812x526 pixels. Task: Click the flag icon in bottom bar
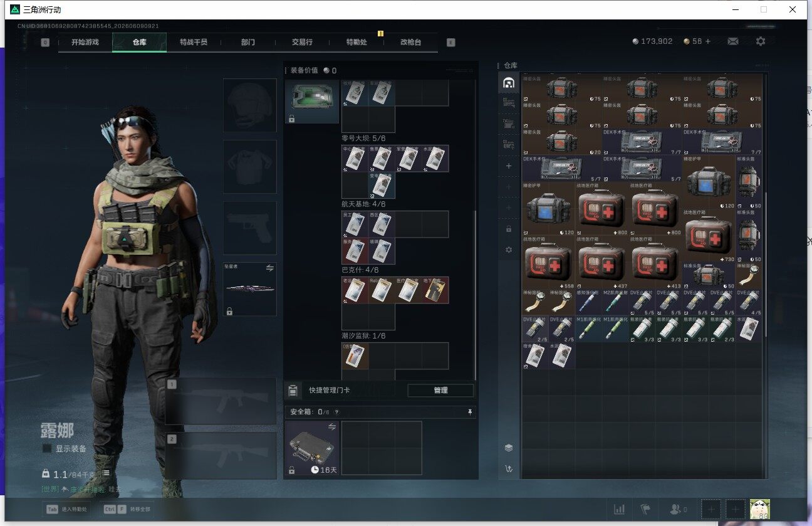pyautogui.click(x=645, y=509)
